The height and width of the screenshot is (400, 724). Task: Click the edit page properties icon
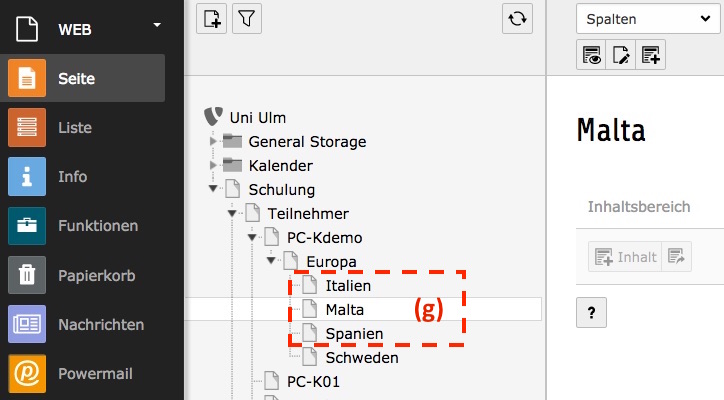[621, 56]
